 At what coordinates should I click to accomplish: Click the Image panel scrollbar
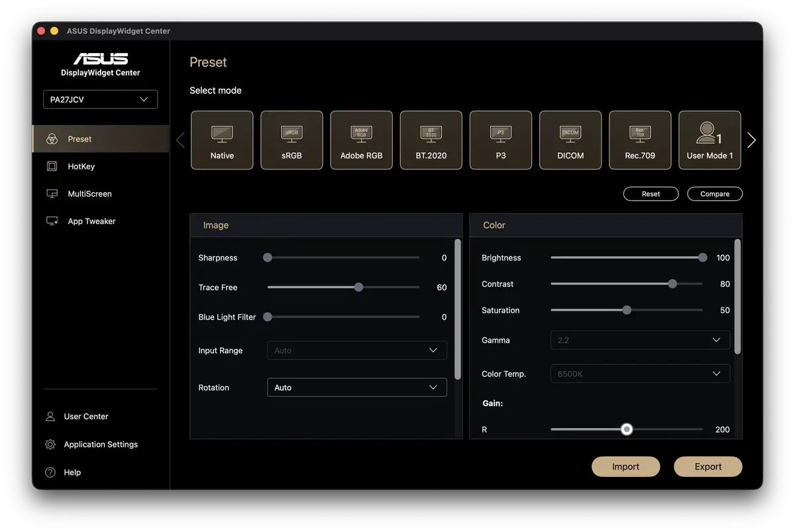coord(458,309)
